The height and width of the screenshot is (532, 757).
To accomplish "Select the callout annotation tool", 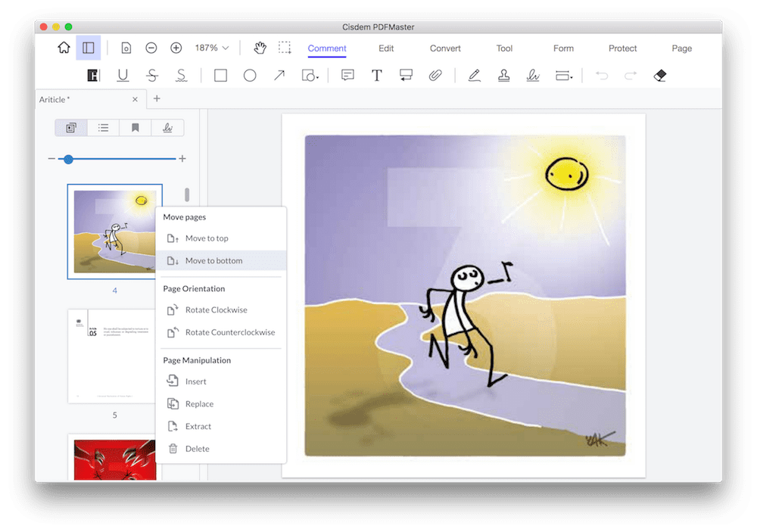I will point(406,76).
